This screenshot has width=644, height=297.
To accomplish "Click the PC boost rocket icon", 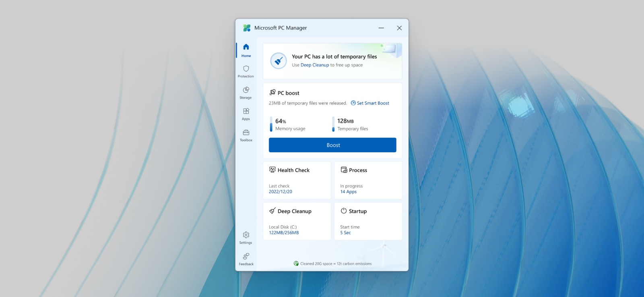I will (x=272, y=93).
